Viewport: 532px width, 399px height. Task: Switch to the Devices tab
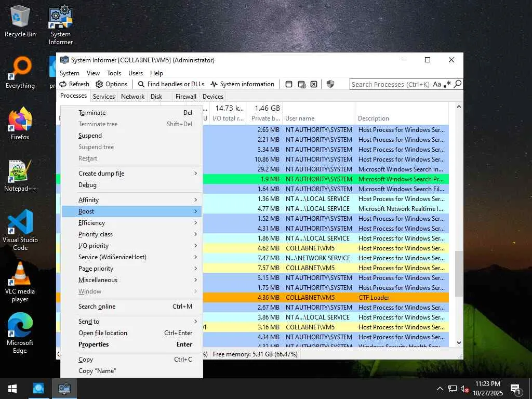(213, 96)
